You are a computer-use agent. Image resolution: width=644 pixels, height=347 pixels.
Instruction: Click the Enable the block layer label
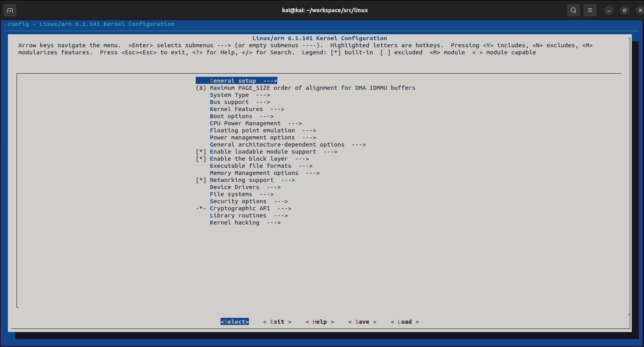click(249, 159)
